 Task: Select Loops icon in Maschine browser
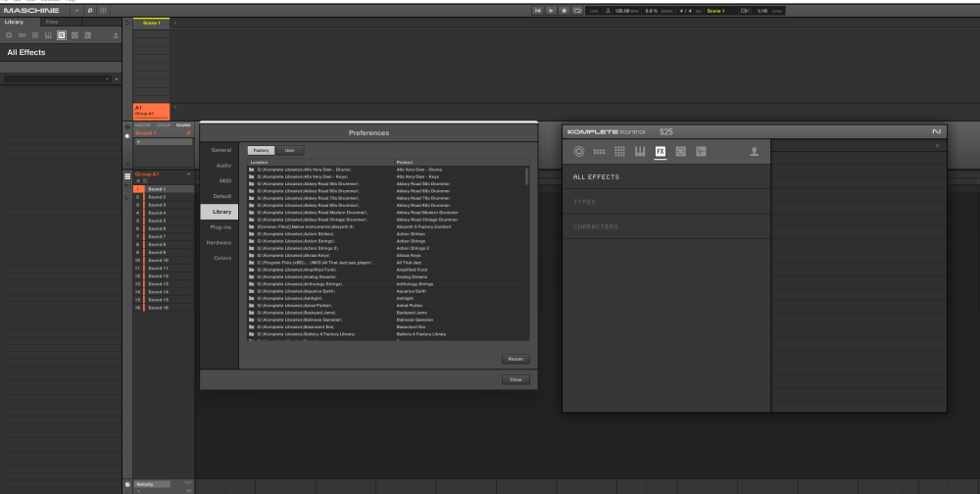(74, 35)
